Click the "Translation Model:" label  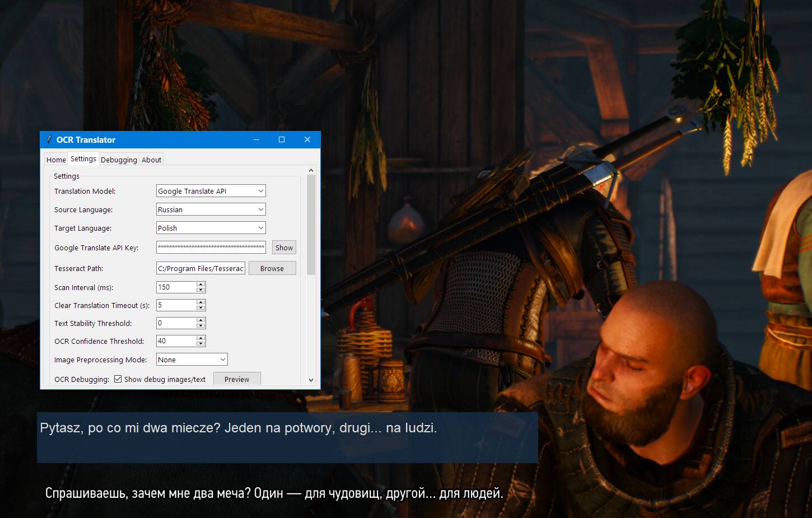pyautogui.click(x=85, y=191)
